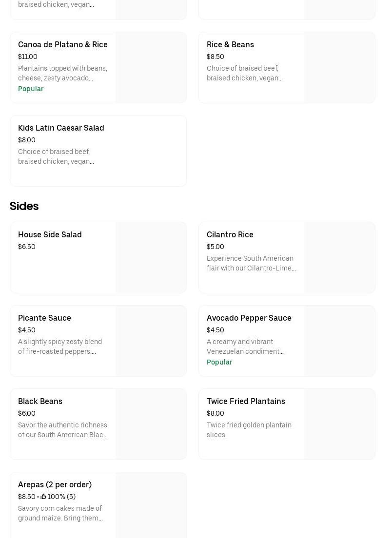Open the Cilantro Rice side
The height and width of the screenshot is (538, 392).
[x=230, y=235]
